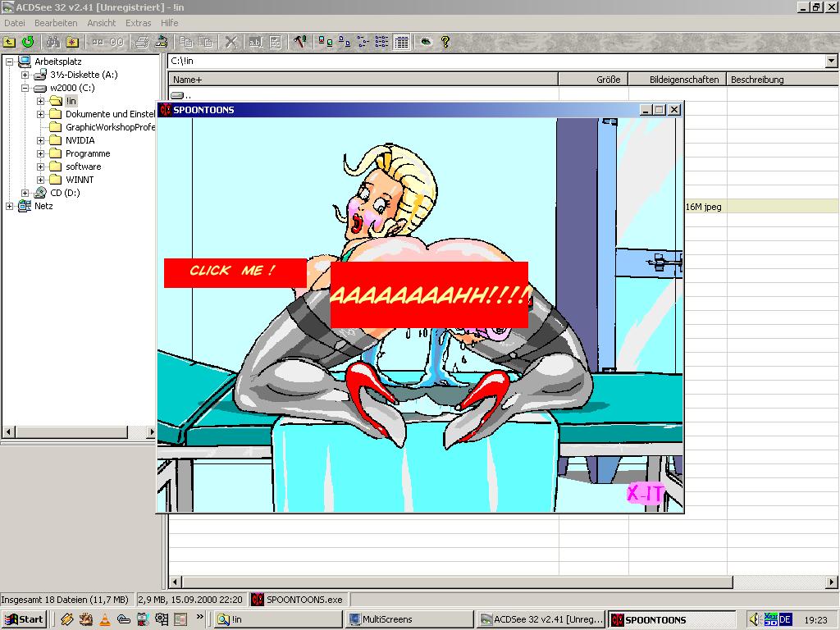Open the Hilfe menu
Image resolution: width=840 pixels, height=630 pixels.
click(x=169, y=23)
